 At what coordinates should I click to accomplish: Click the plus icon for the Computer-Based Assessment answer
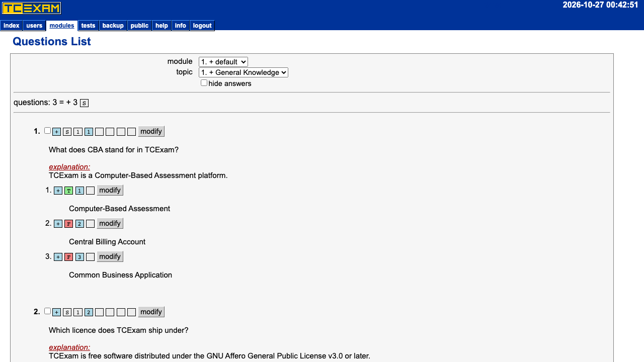click(58, 191)
